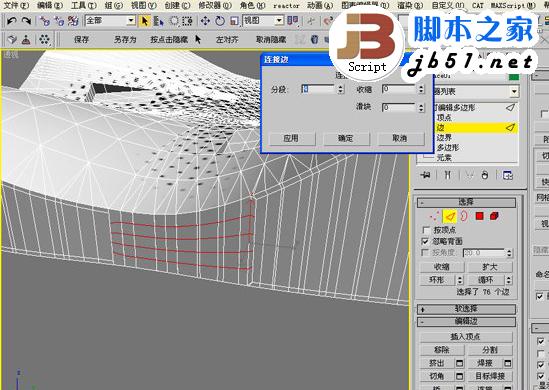Image resolution: width=549 pixels, height=390 pixels.
Task: Open Extrude (挤出) settings box
Action: coord(460,364)
